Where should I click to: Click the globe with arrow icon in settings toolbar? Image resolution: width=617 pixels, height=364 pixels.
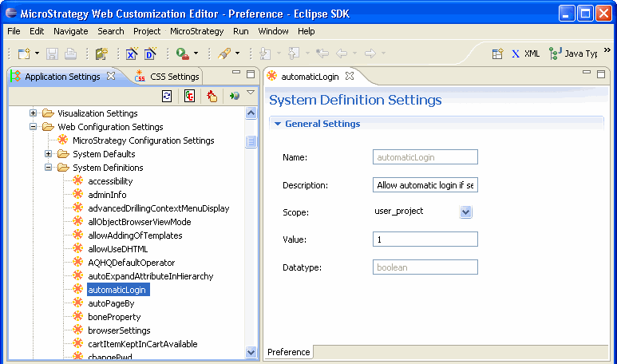pyautogui.click(x=235, y=96)
